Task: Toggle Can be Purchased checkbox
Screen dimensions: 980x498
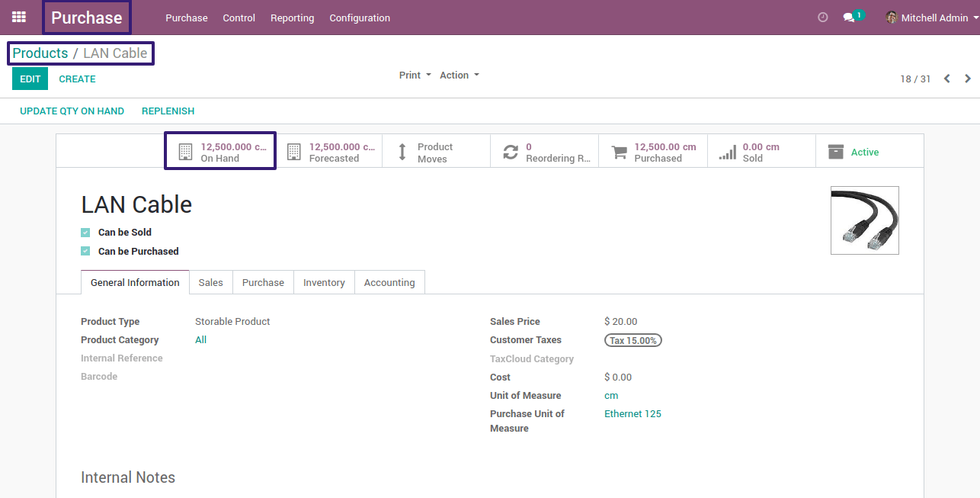Action: coord(85,251)
